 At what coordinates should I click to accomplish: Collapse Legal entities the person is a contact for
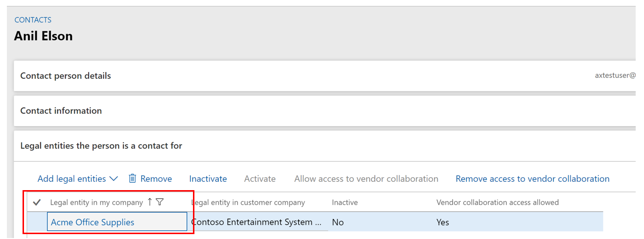coord(101,146)
